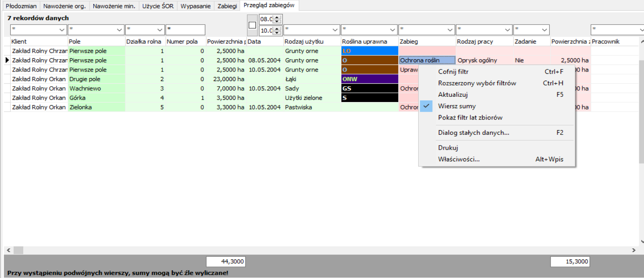The image size is (644, 278).
Task: Select the purple ONW crop cell
Action: coord(369,79)
